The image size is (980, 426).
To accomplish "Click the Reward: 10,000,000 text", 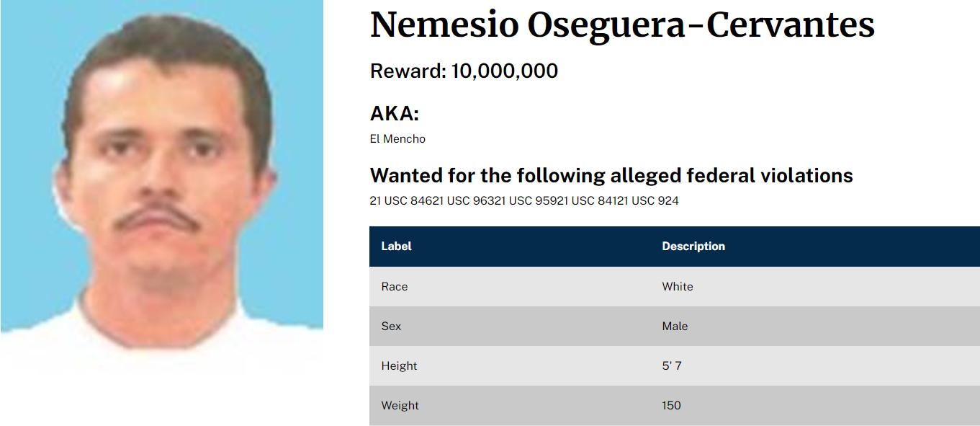I will coord(464,71).
